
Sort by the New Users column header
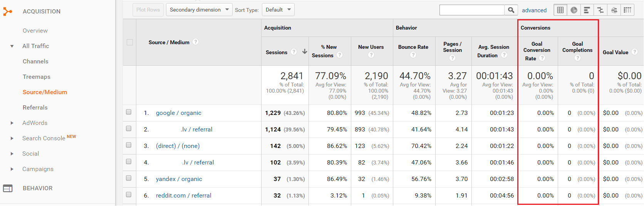coord(371,47)
